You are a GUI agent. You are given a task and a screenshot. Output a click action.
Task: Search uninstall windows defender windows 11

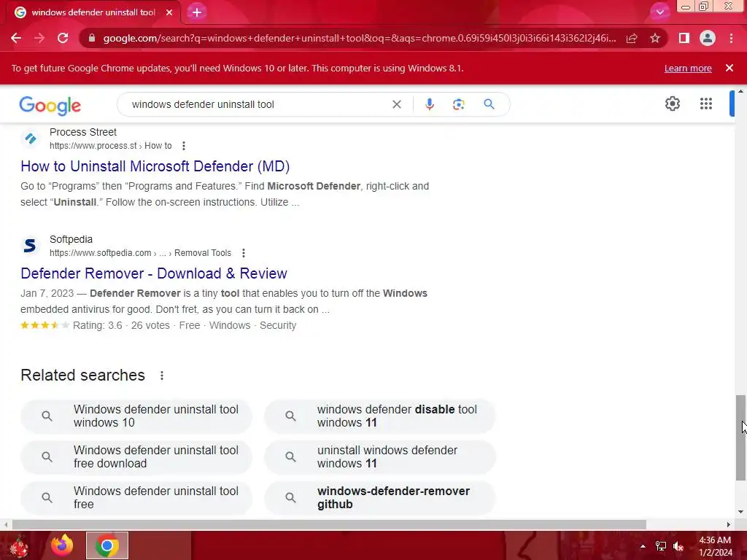380,457
